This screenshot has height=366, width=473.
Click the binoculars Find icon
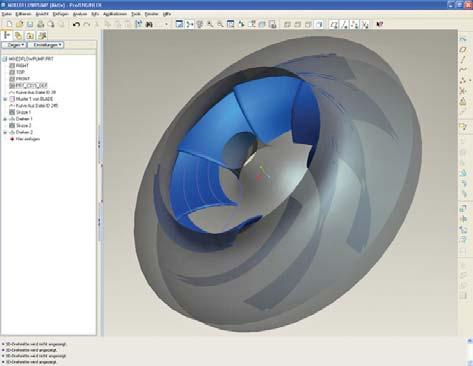pyautogui.click(x=149, y=24)
